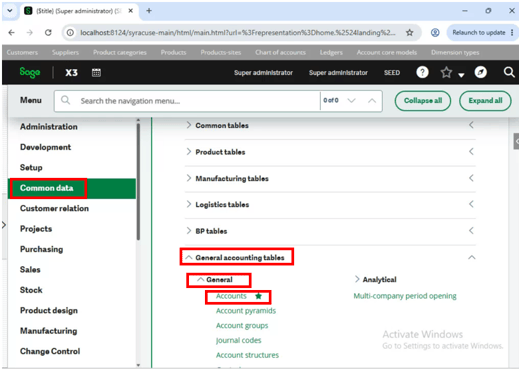Go to next search result down chevron
This screenshot has height=369, width=519.
[x=351, y=100]
